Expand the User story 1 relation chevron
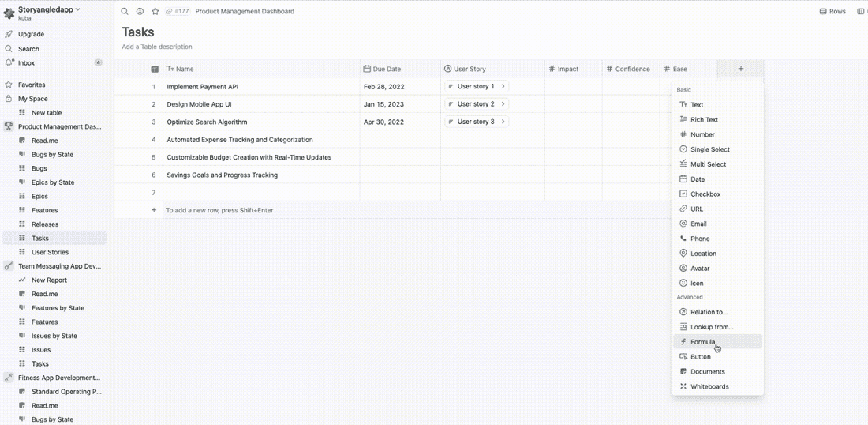 503,86
